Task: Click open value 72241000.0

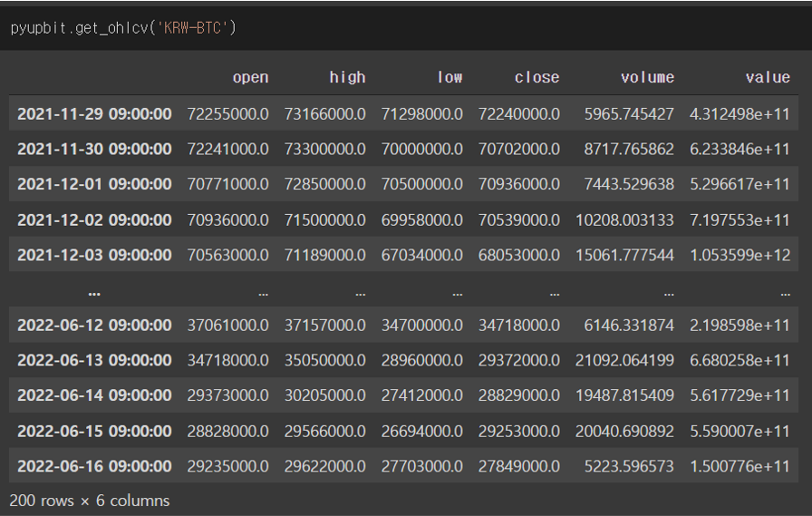Action: [x=227, y=150]
